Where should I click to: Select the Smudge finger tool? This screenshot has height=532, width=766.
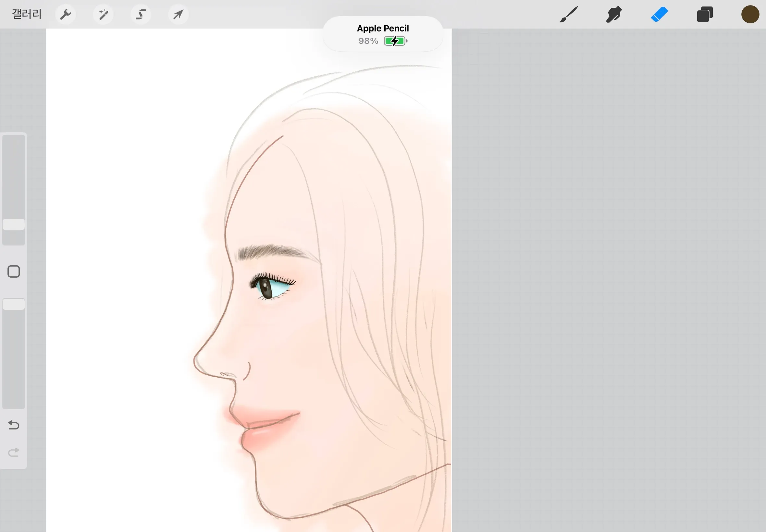click(614, 14)
